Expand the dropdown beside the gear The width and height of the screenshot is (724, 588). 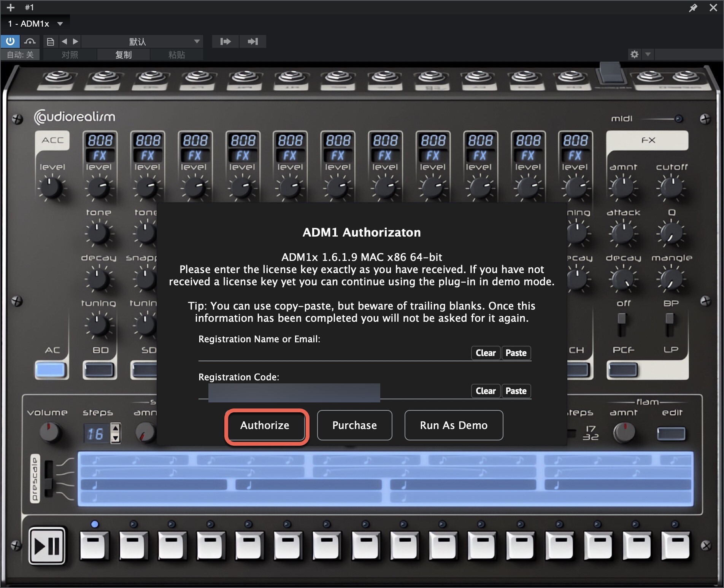pos(648,54)
